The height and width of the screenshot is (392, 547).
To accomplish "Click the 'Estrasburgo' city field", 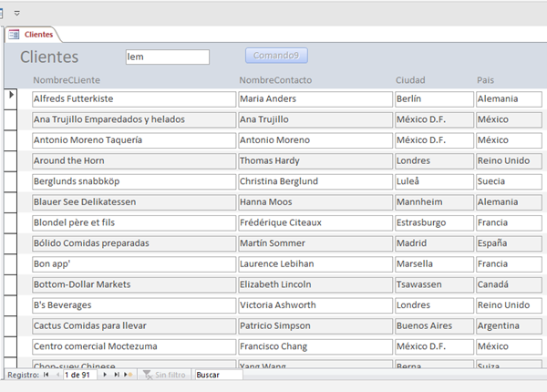I will click(434, 222).
